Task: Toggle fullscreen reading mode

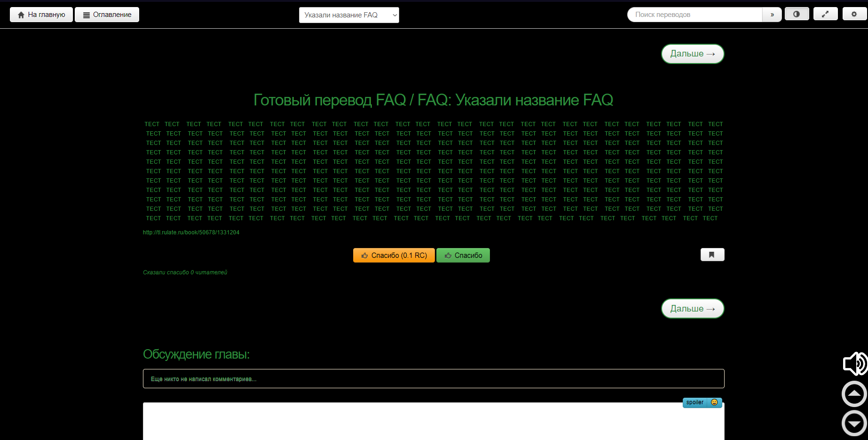Action: point(825,14)
